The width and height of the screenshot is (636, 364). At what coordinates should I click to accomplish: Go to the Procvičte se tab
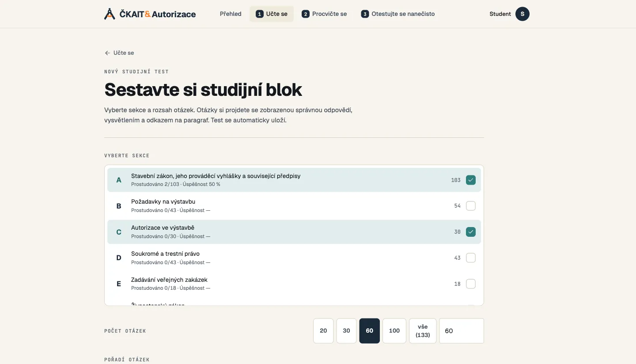click(324, 14)
